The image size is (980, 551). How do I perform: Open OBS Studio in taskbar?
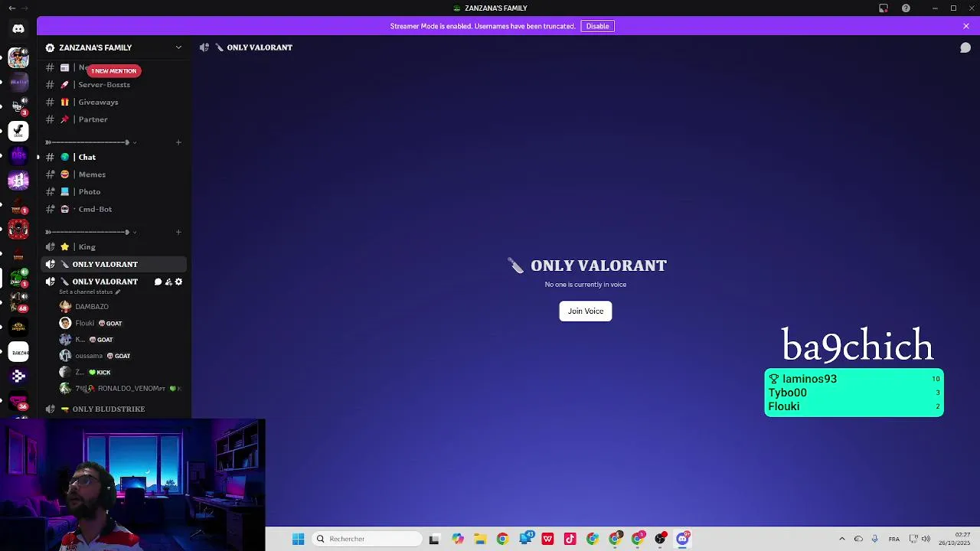click(x=660, y=539)
